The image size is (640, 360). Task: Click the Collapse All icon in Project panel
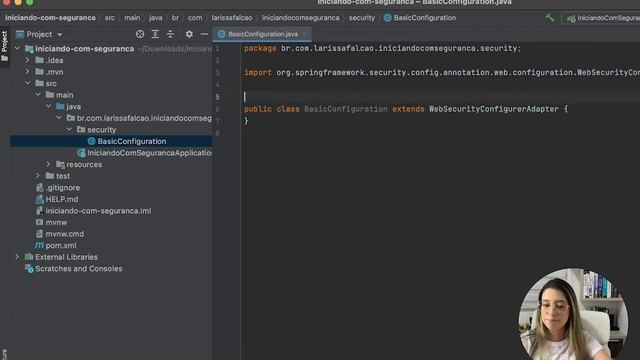pos(170,34)
